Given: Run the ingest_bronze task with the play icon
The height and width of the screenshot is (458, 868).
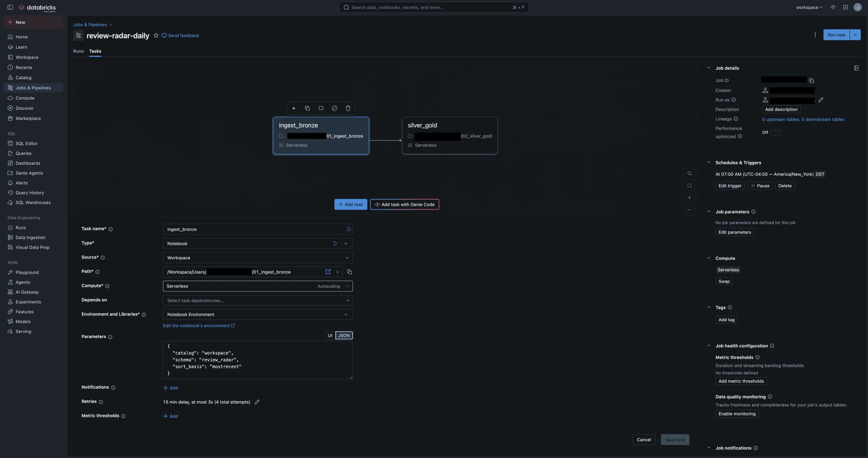Looking at the screenshot, I should [x=294, y=108].
